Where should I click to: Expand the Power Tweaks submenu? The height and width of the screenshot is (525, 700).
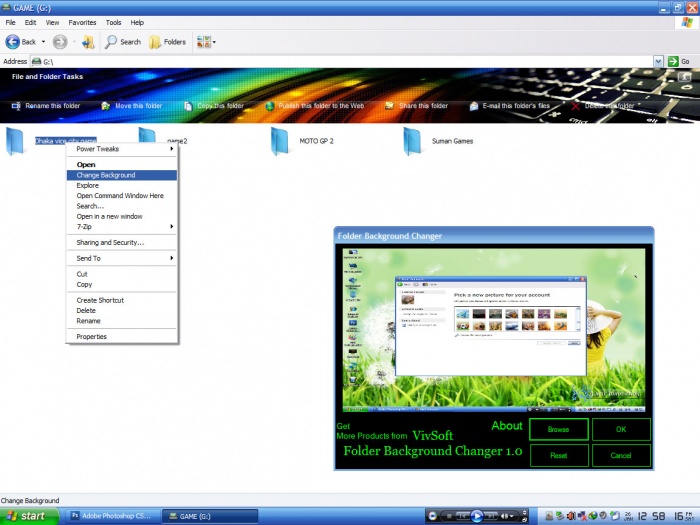pyautogui.click(x=121, y=149)
